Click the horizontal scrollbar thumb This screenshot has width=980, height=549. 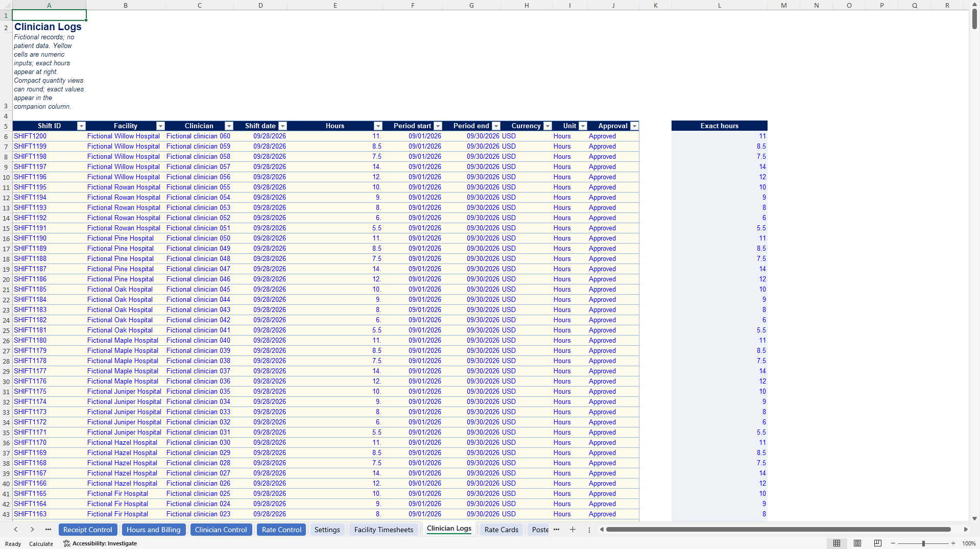tap(778, 530)
